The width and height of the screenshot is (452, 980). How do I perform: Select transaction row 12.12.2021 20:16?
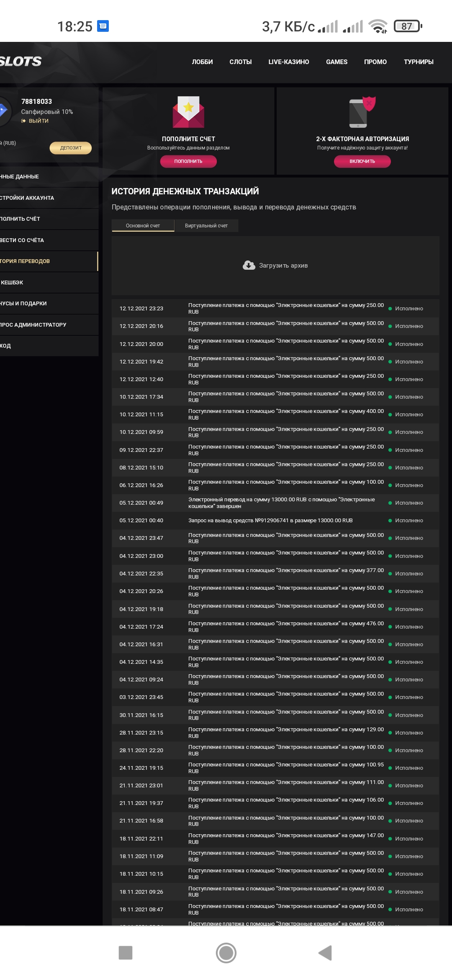[275, 326]
